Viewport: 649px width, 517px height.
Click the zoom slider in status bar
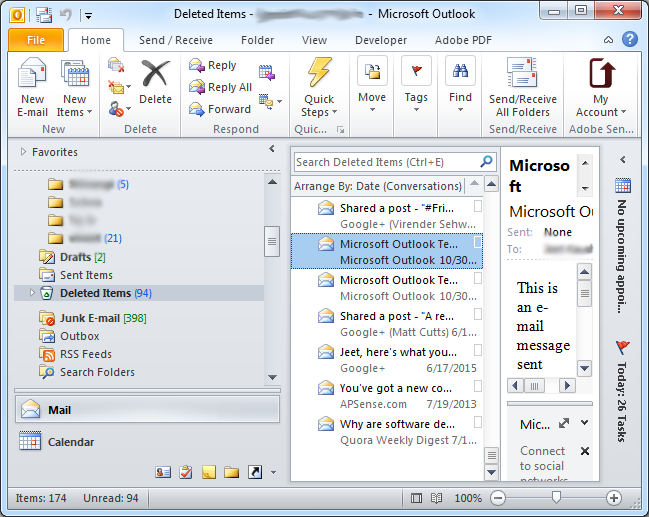[x=556, y=497]
